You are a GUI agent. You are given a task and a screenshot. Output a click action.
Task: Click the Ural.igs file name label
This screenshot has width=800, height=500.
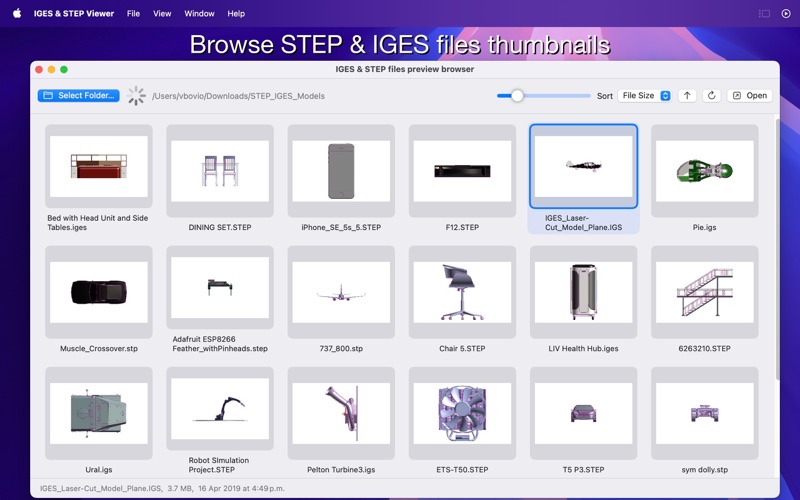[x=99, y=470]
